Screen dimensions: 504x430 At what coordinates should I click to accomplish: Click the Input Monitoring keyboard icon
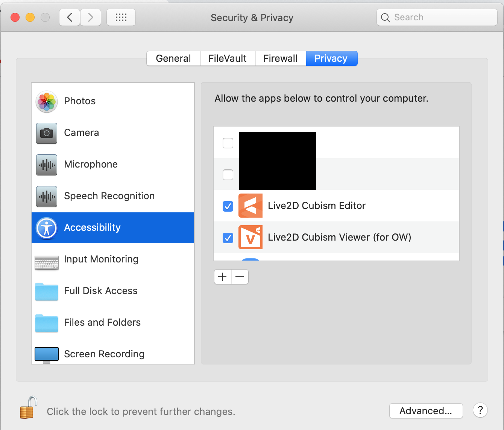(47, 262)
